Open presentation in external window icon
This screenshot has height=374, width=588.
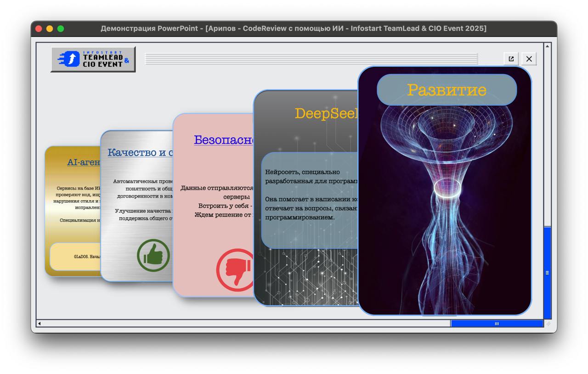pos(511,59)
